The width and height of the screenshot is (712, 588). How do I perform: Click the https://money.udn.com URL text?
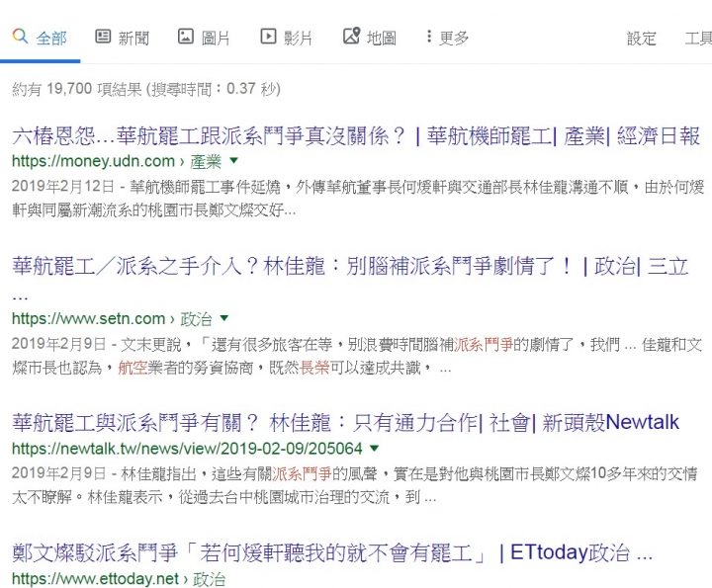93,161
